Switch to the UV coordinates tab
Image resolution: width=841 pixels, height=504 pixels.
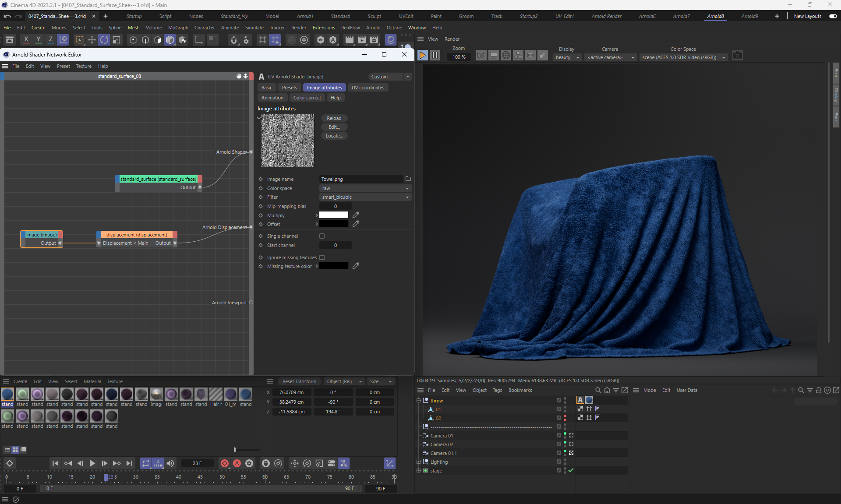tap(367, 88)
